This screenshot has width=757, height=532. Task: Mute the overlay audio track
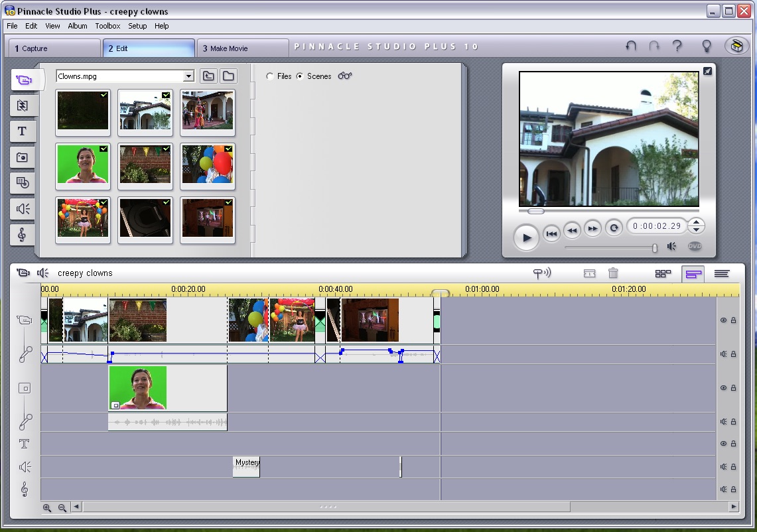click(x=723, y=421)
